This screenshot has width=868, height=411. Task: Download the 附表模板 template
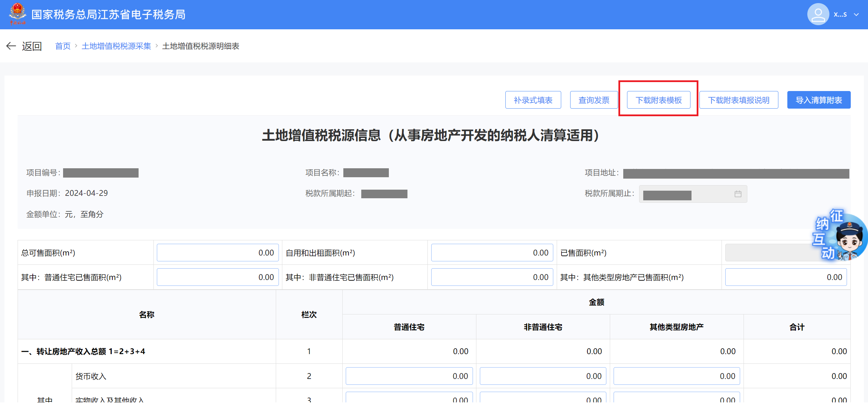(658, 100)
